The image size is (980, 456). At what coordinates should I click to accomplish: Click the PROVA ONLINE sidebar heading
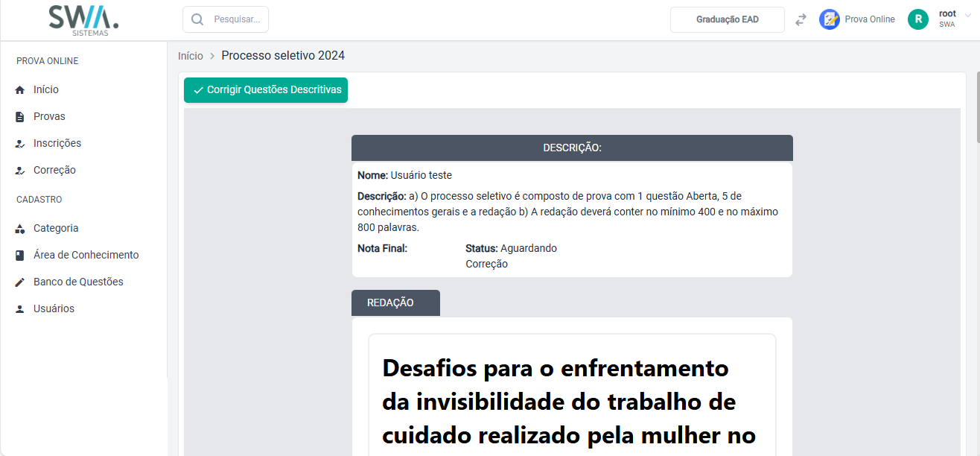click(47, 61)
